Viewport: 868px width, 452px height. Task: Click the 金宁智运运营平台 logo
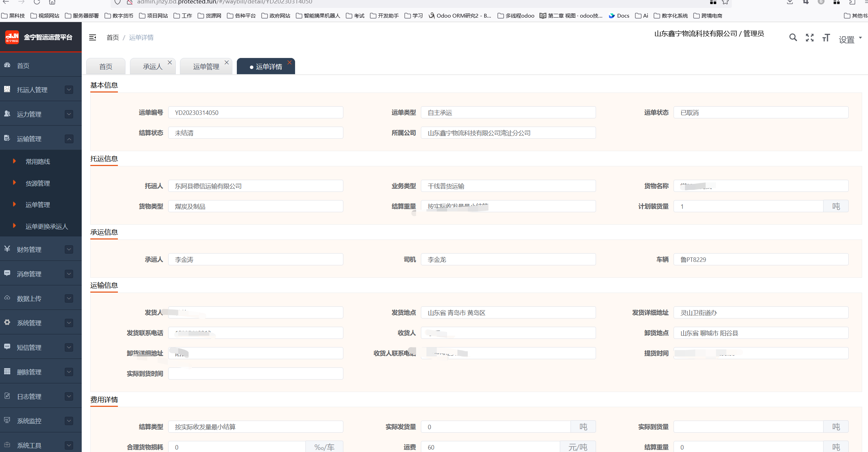coord(12,37)
